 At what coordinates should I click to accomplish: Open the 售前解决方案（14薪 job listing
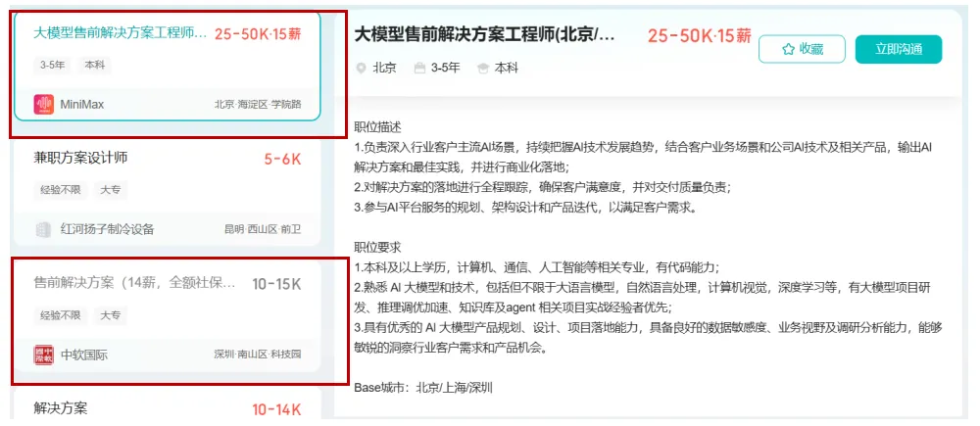click(135, 284)
